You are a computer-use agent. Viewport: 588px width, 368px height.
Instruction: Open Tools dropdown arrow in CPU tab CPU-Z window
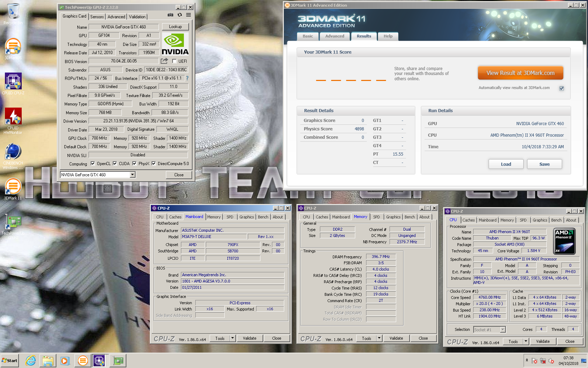pyautogui.click(x=526, y=341)
